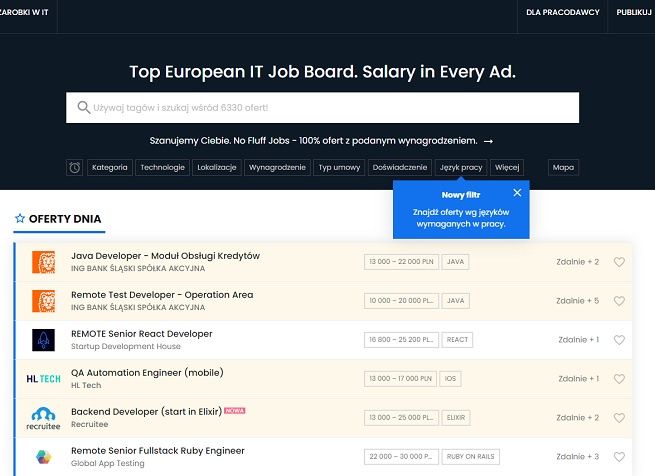Click the RUBY ON RAILS technology tag

[x=470, y=457]
